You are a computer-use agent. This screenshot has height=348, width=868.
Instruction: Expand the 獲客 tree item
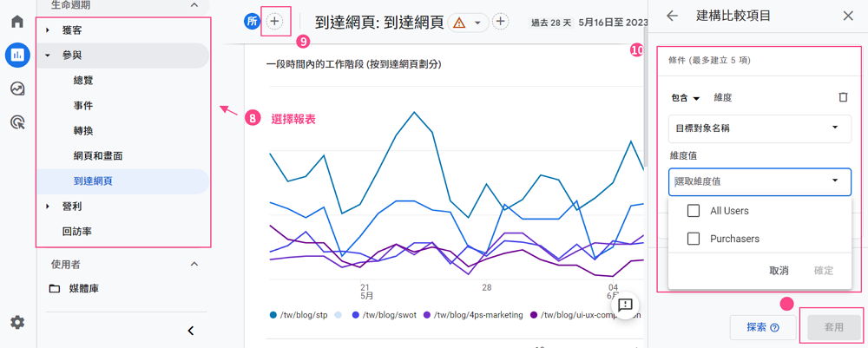(x=48, y=30)
